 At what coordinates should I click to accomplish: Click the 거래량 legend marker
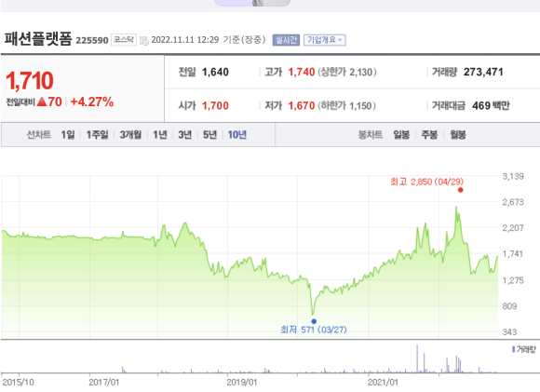click(514, 349)
